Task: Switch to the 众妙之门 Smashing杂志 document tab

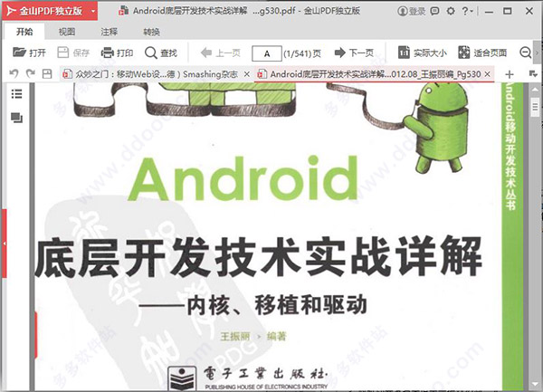Action: [x=156, y=74]
